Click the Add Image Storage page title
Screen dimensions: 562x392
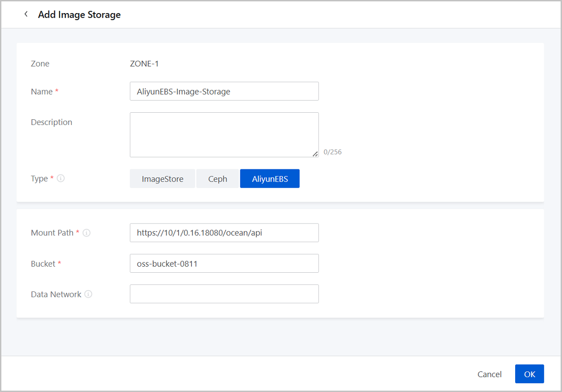pos(79,15)
